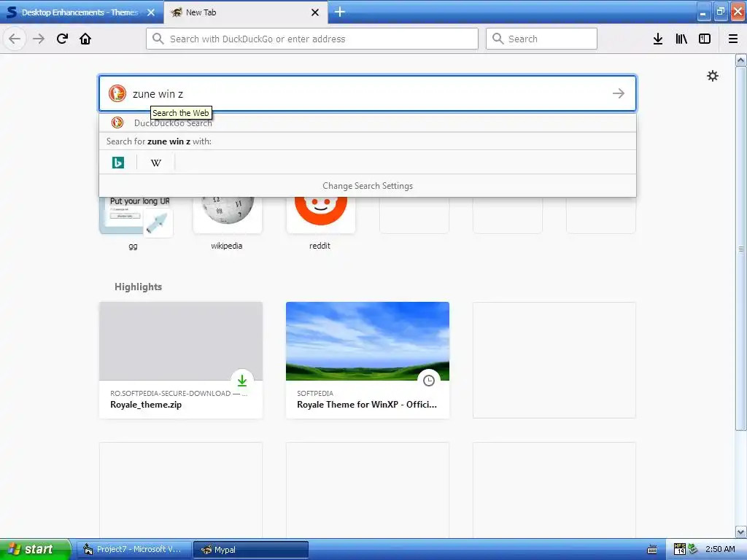747x560 pixels.
Task: Click the magnifier icon in toolbar Search box
Action: click(x=498, y=39)
